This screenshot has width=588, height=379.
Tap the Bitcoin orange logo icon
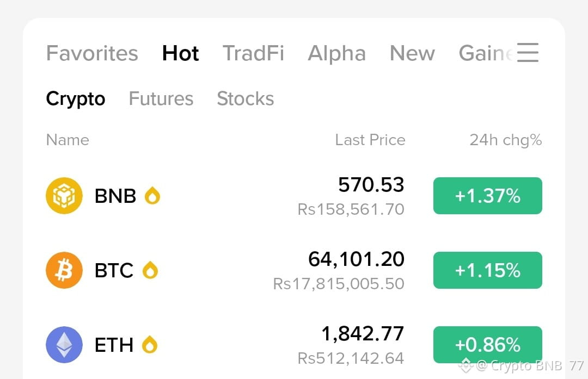(x=64, y=270)
